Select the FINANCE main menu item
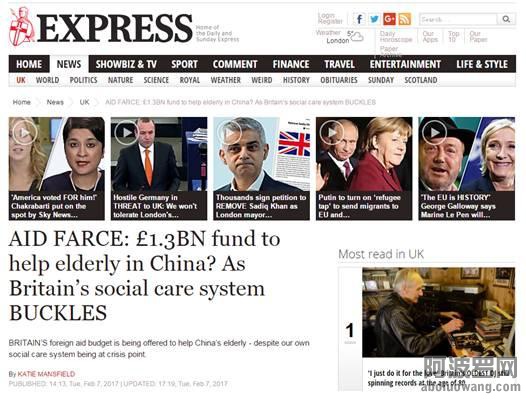The width and height of the screenshot is (526, 400). (x=291, y=64)
